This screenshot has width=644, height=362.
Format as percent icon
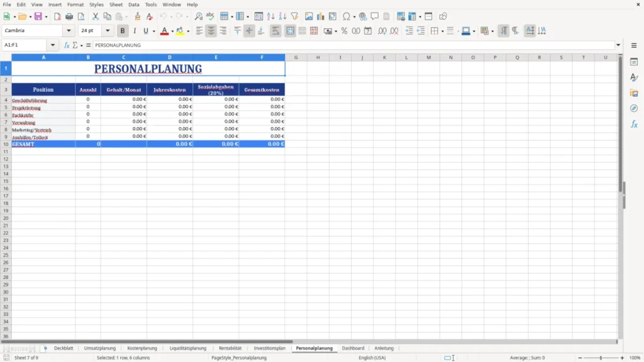[x=344, y=31]
